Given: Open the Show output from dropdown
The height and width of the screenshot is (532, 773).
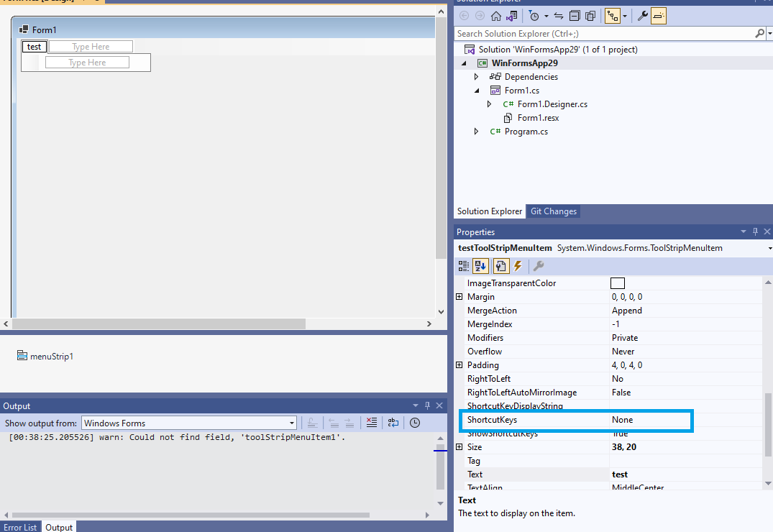Looking at the screenshot, I should click(x=291, y=423).
